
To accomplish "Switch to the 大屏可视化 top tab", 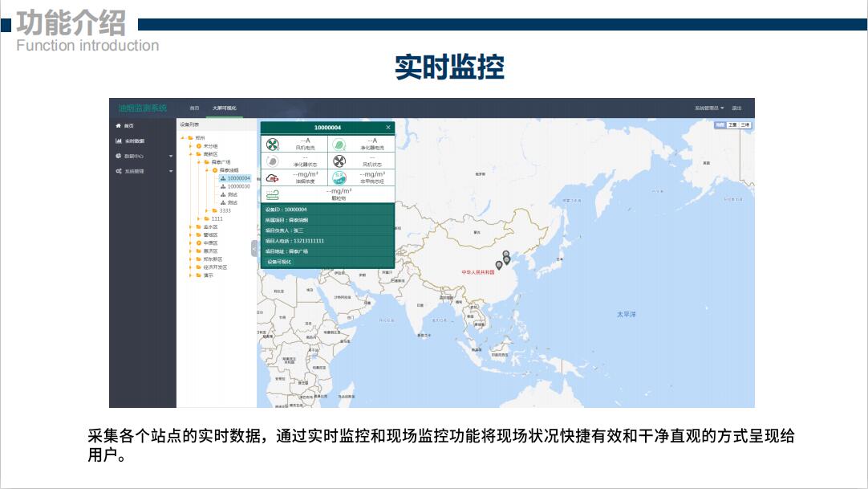I will pyautogui.click(x=224, y=108).
